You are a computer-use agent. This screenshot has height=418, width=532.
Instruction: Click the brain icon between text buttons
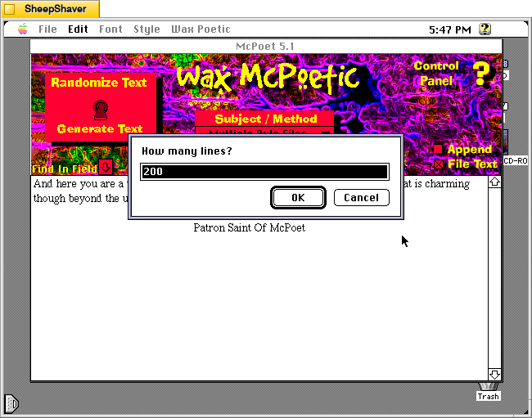point(101,110)
